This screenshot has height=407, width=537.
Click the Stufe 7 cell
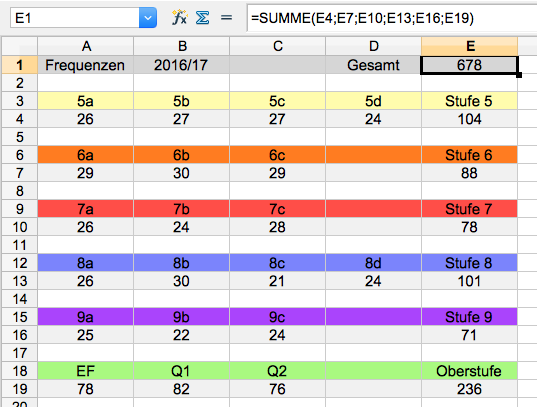click(x=469, y=209)
